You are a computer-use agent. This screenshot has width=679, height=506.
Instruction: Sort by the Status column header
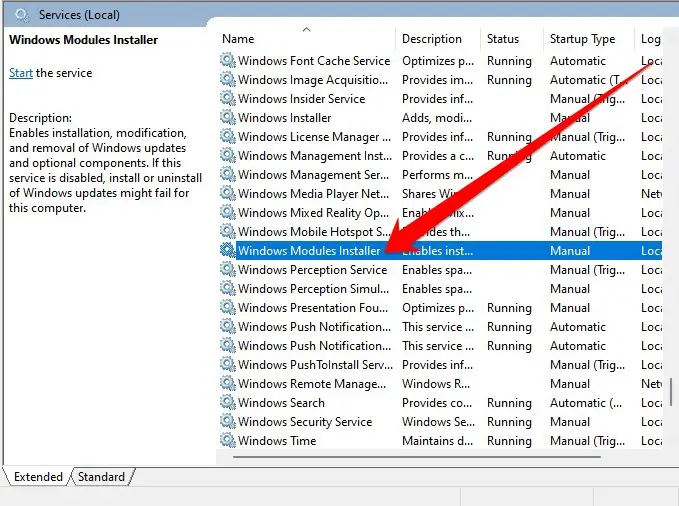click(x=503, y=39)
